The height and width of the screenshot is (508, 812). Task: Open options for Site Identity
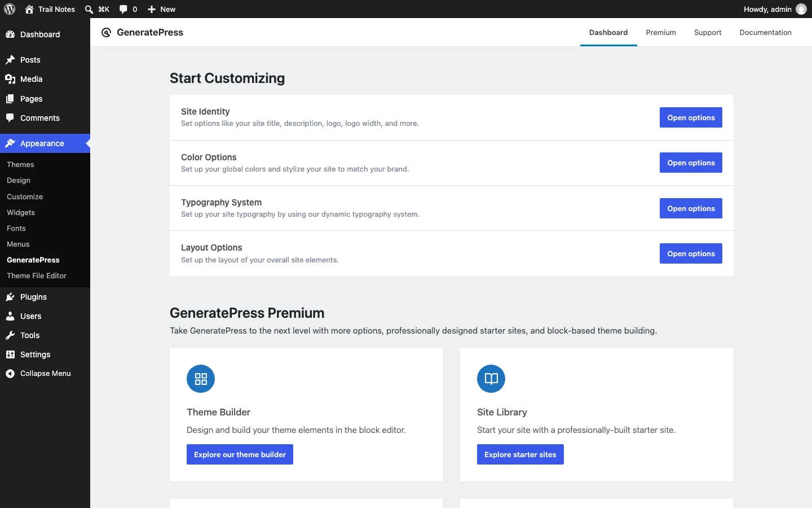(x=691, y=117)
